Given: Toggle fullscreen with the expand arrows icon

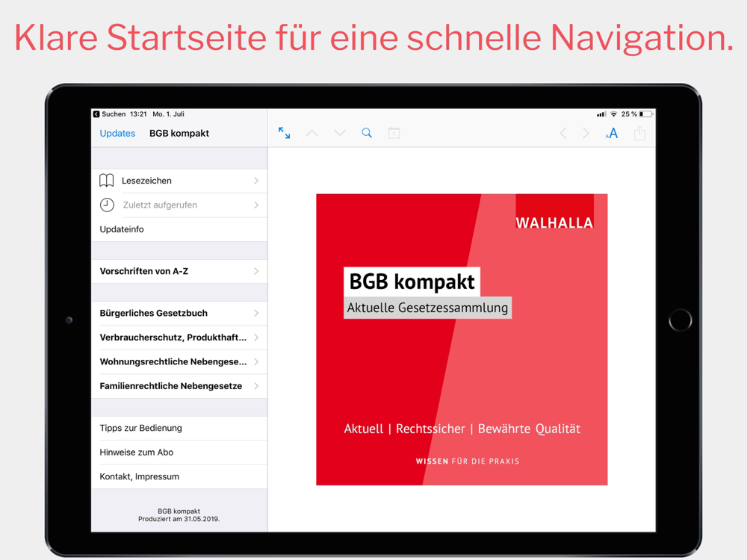Looking at the screenshot, I should click(x=284, y=133).
